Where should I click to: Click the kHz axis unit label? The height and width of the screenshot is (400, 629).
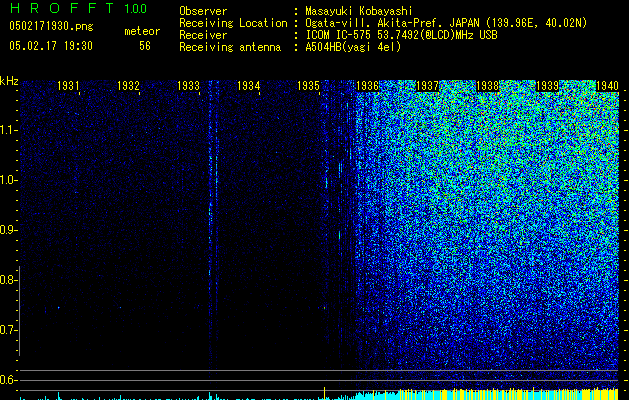point(9,81)
